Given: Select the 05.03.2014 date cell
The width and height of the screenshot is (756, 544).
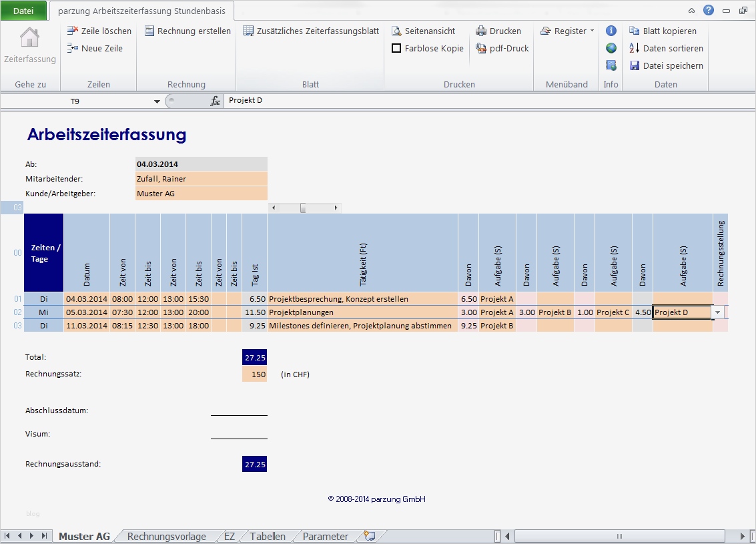Looking at the screenshot, I should 87,312.
